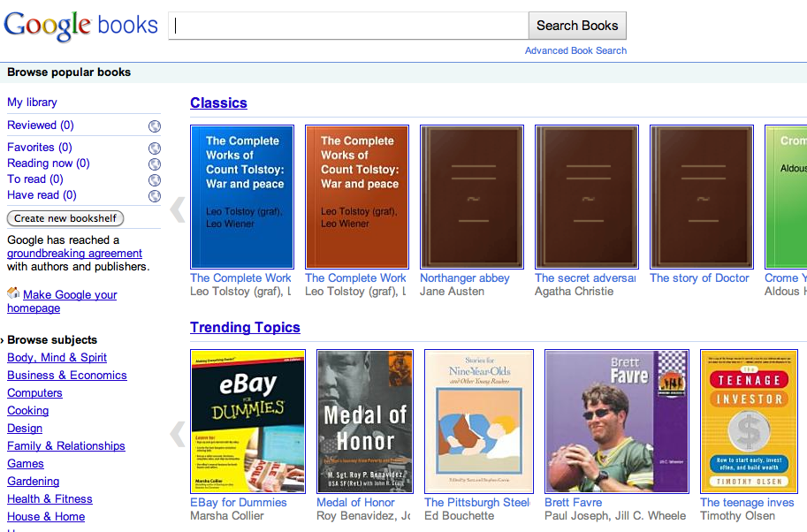
Task: Expand the Browse subjects section
Action: pos(4,340)
